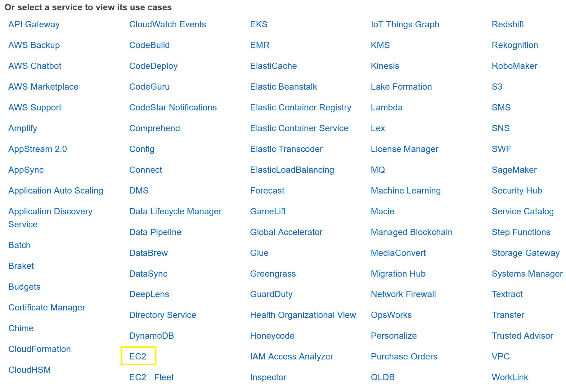Select Data Lifecycle Manager
Viewport: 566px width, 392px height.
(176, 212)
